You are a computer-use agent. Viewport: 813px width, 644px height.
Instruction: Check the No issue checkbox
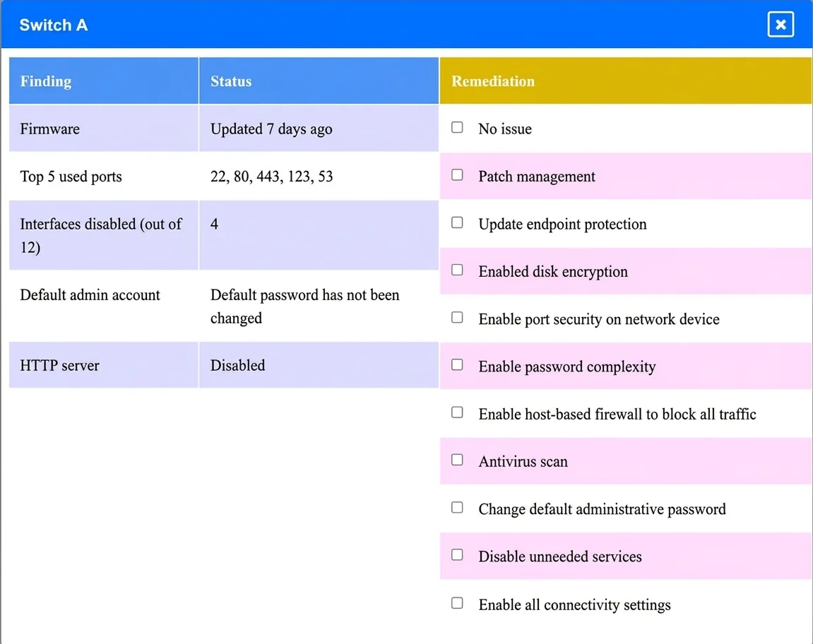tap(457, 128)
